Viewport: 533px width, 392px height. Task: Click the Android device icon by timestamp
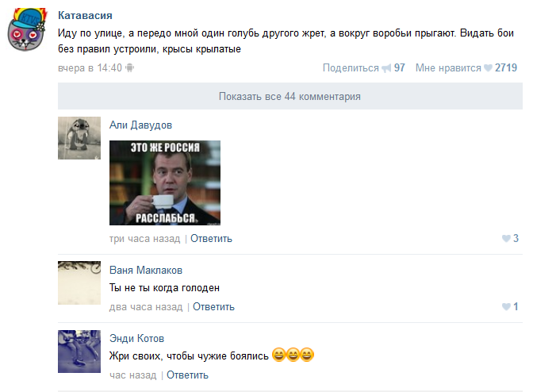[x=129, y=67]
